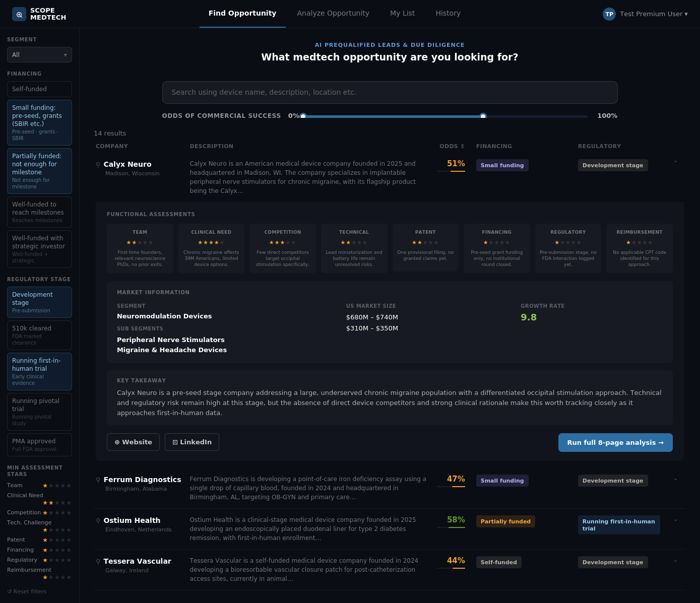The height and width of the screenshot is (603, 700).
Task: Toggle the Well-funded to reach milestones filter
Action: [x=39, y=212]
